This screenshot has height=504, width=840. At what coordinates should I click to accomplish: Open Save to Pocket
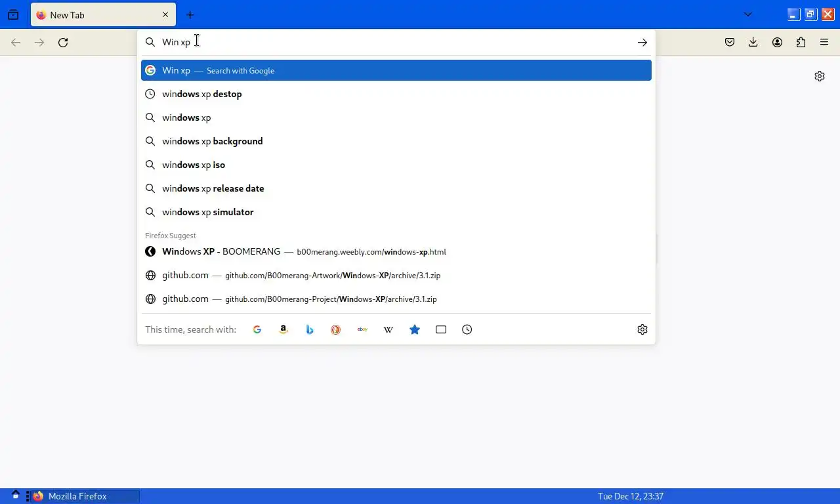(730, 42)
